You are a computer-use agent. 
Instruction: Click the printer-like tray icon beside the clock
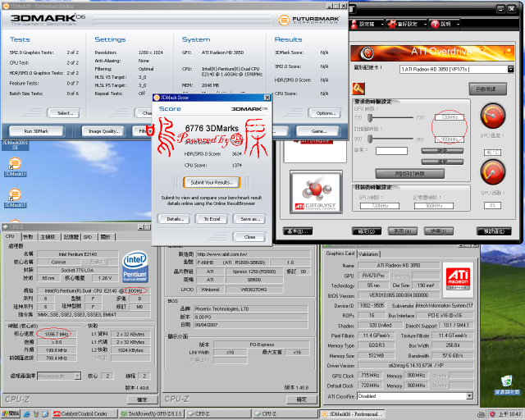[482, 414]
